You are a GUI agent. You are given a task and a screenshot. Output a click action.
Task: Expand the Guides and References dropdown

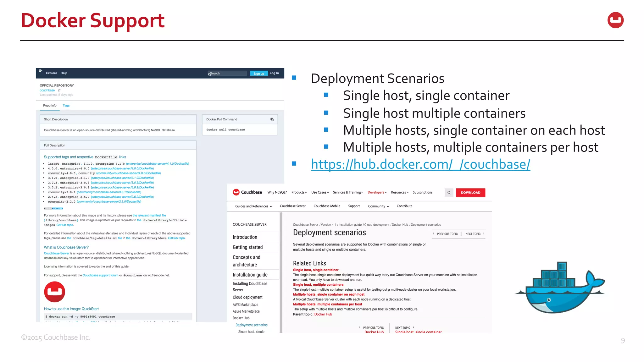click(253, 206)
